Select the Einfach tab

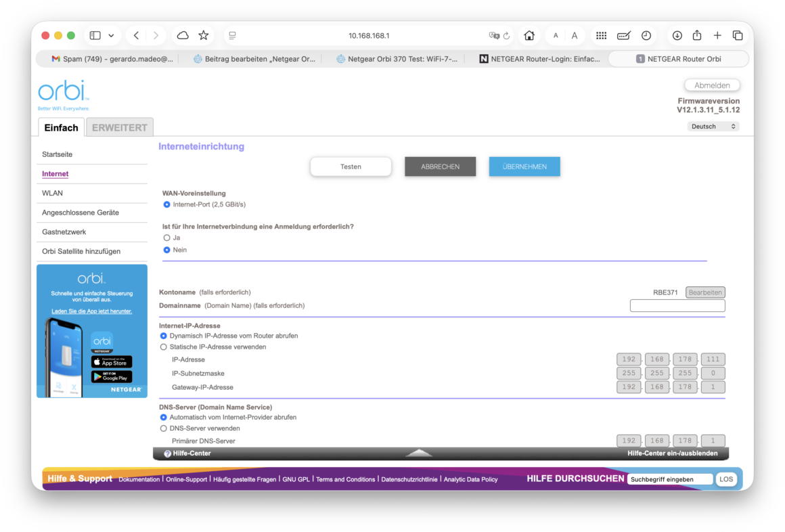click(x=61, y=128)
